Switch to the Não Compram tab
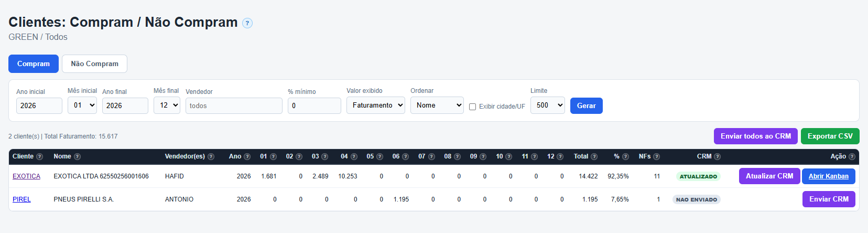The image size is (868, 233). pos(94,63)
